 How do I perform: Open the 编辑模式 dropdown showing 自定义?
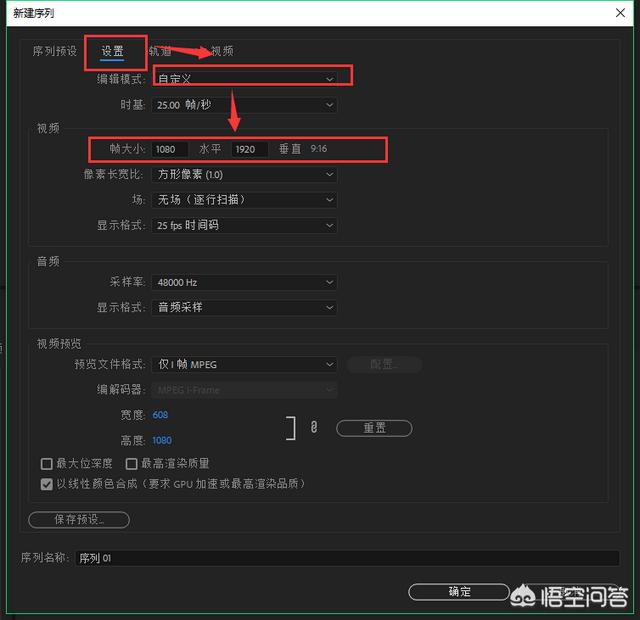tap(244, 79)
